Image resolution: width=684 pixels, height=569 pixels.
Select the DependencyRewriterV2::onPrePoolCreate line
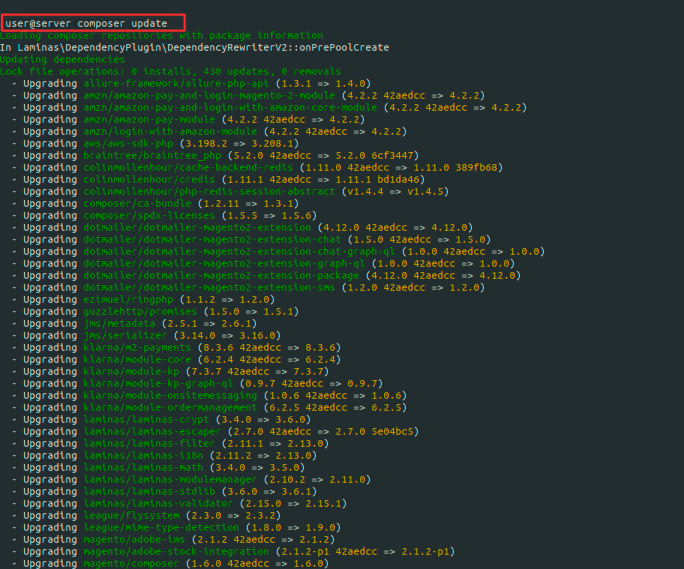coord(194,48)
